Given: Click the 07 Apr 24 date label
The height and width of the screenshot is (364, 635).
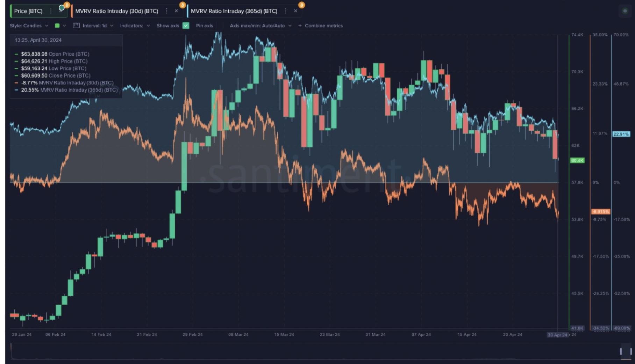Looking at the screenshot, I should coord(421,335).
